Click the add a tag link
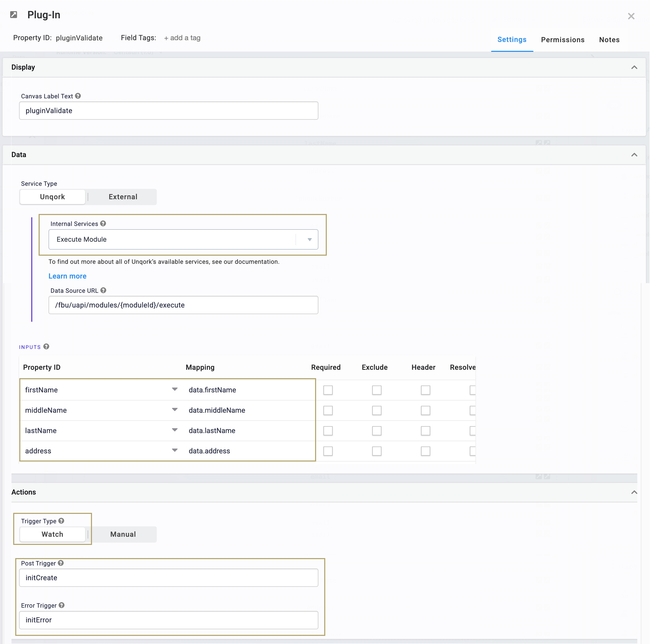This screenshot has width=650, height=644. (x=182, y=38)
